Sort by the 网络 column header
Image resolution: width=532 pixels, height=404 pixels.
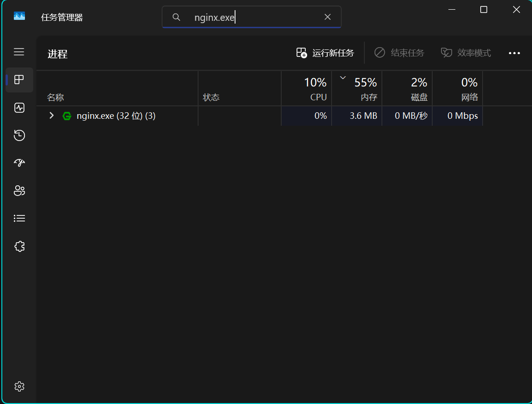458,89
